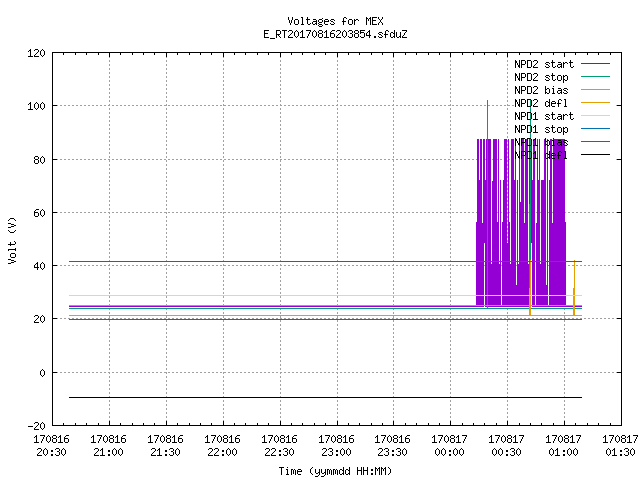Click the time tick 170817 00:00
The image size is (640, 480).
coord(449,446)
